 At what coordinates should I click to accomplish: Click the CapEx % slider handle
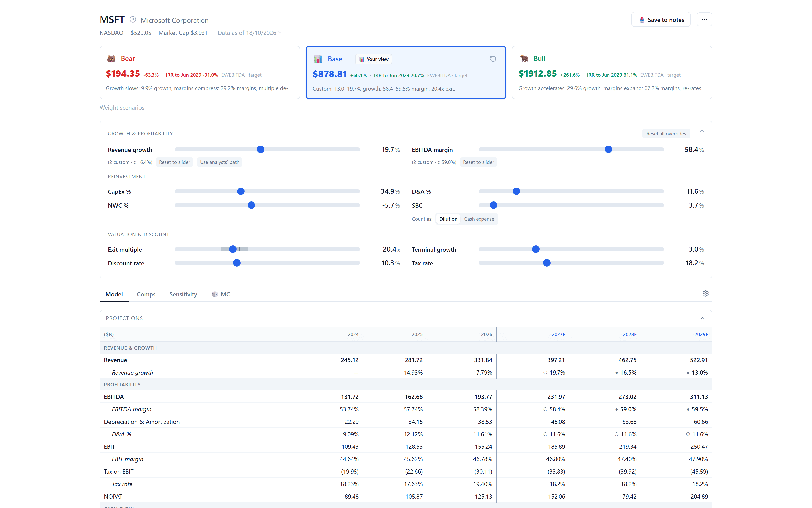(x=241, y=191)
